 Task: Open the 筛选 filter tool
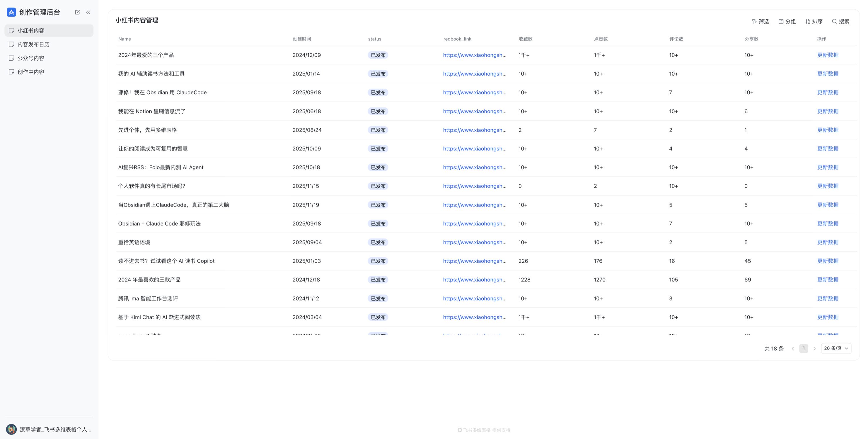760,22
